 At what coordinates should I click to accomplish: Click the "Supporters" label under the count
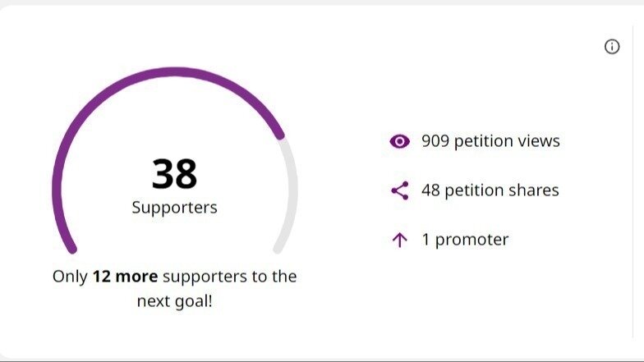click(x=174, y=208)
